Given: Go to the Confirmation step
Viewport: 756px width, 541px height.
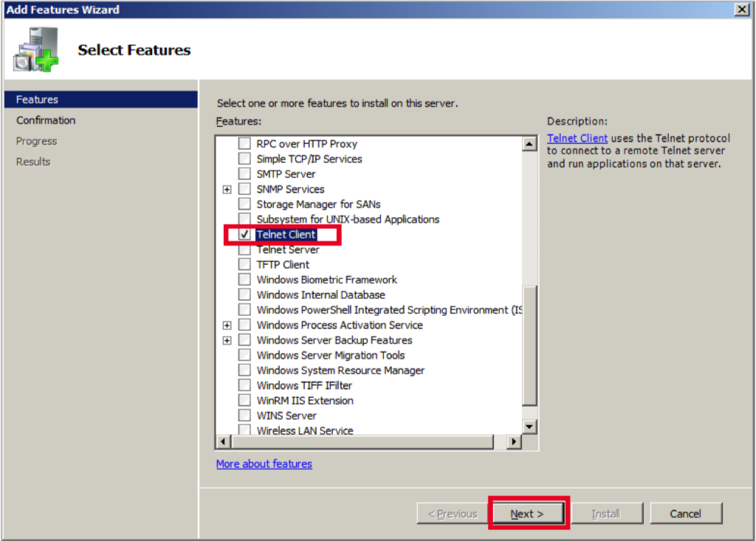Looking at the screenshot, I should (46, 120).
